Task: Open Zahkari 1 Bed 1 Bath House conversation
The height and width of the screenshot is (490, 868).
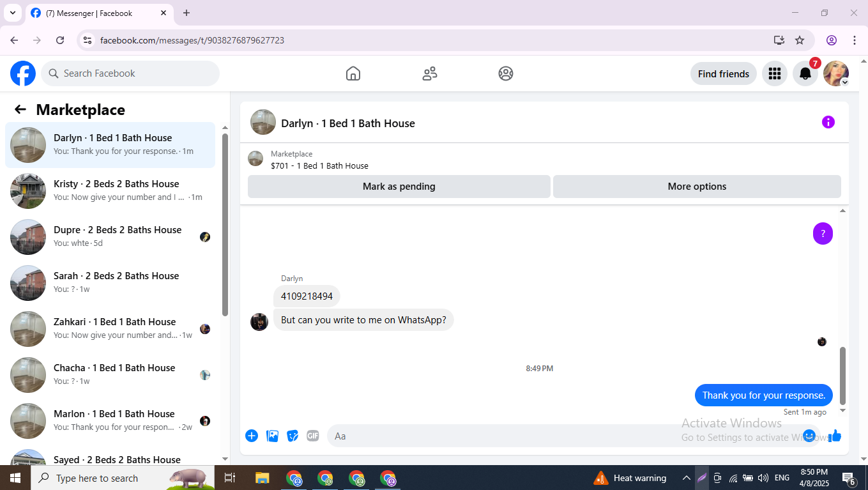Action: (110, 329)
